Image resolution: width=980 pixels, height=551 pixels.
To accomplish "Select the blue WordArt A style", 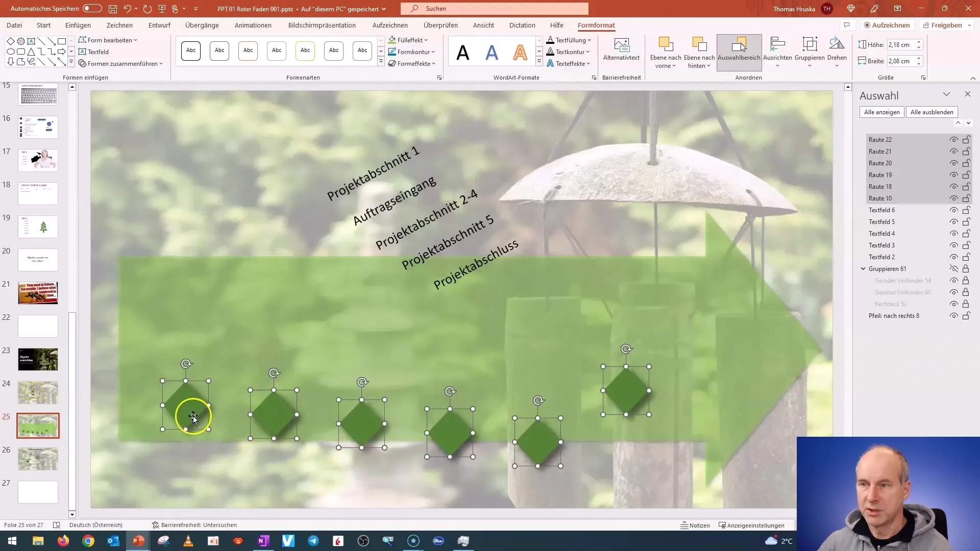I will coord(492,52).
